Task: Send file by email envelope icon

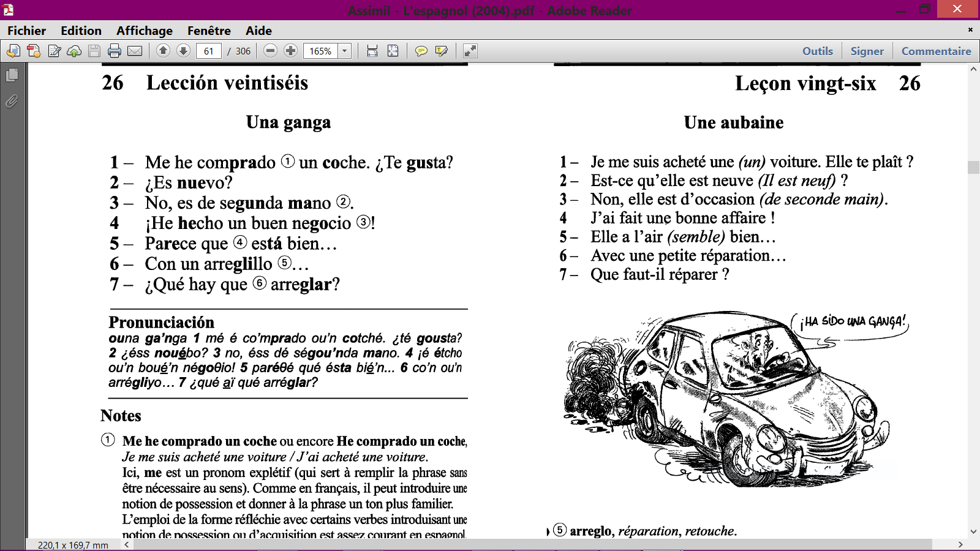Action: (x=135, y=51)
